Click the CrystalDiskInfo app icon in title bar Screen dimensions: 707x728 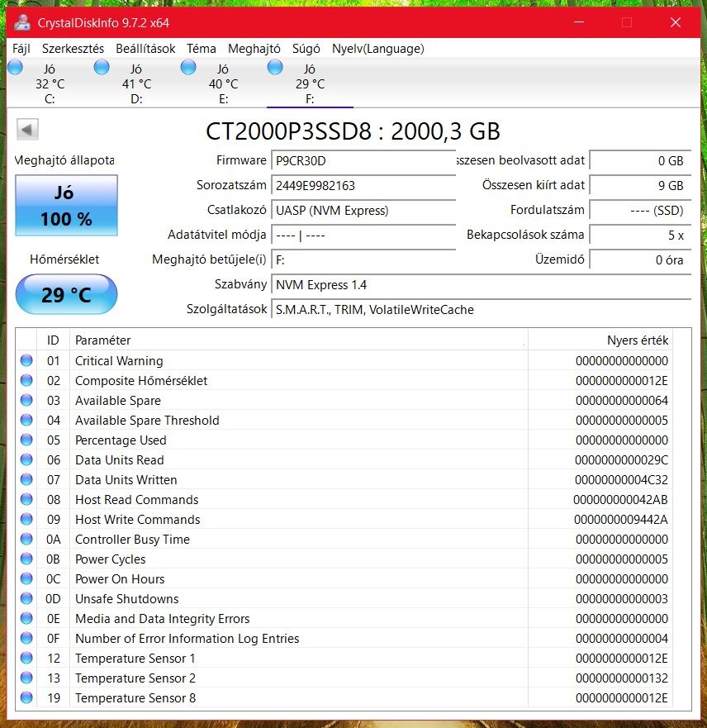[22, 22]
